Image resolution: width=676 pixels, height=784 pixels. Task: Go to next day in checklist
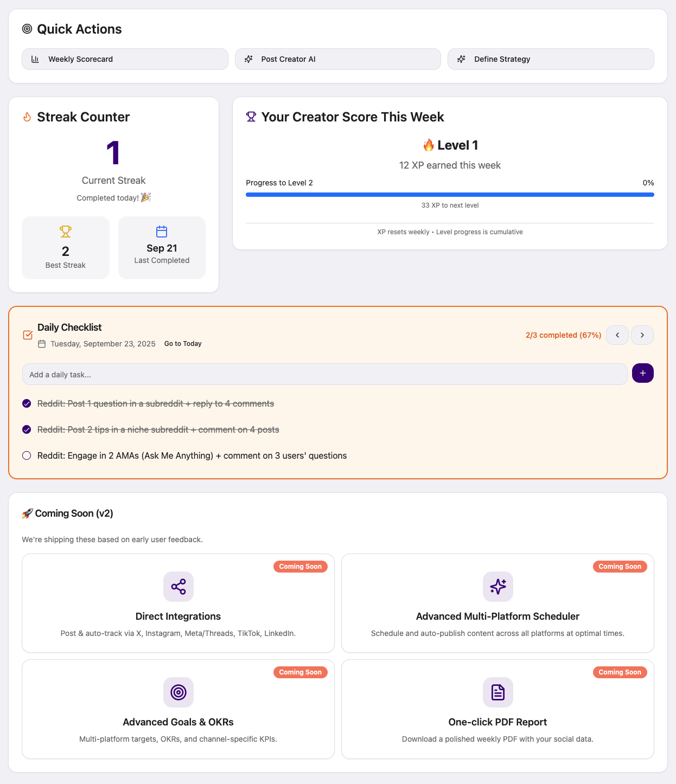pyautogui.click(x=642, y=335)
